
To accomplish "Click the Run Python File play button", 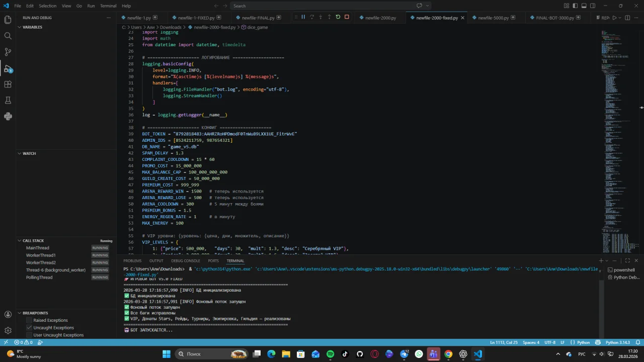I will point(614,18).
